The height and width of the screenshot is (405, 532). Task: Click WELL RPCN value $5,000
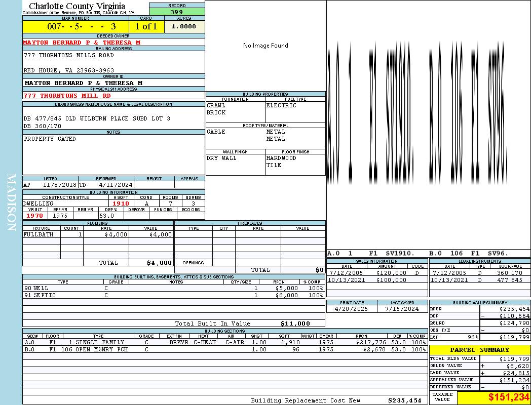pos(287,289)
